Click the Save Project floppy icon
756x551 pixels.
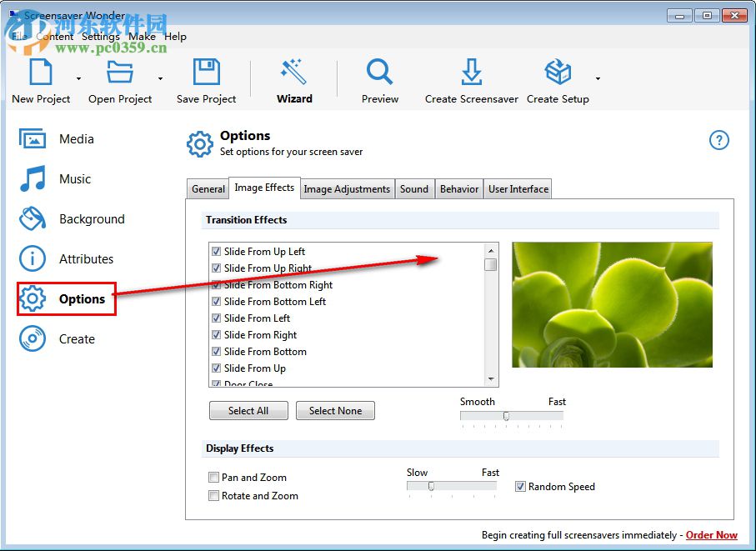[x=207, y=72]
